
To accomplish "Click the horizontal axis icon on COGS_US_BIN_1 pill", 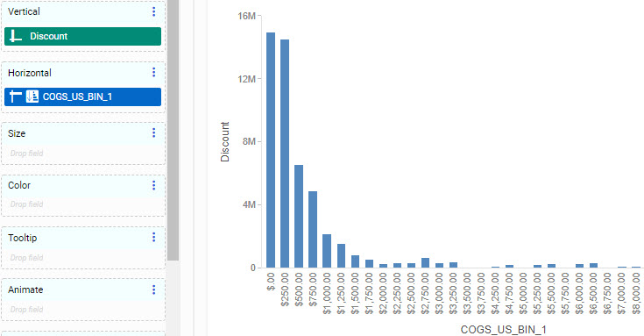I will (16, 97).
